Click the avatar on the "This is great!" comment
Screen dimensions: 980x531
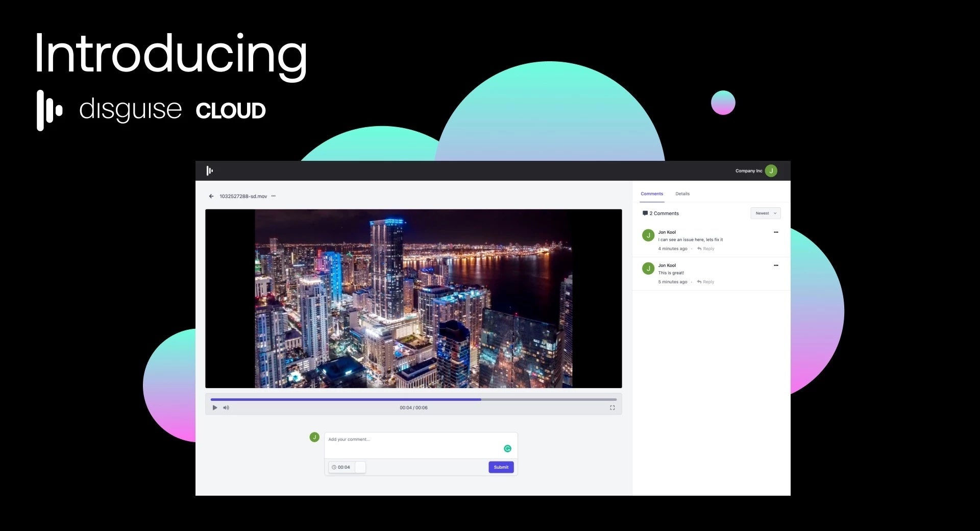point(648,269)
